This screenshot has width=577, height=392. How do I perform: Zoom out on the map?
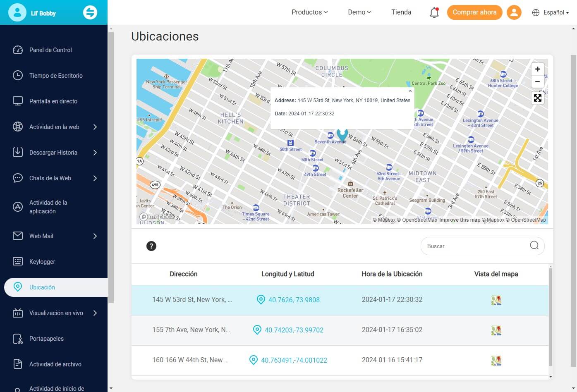click(537, 81)
